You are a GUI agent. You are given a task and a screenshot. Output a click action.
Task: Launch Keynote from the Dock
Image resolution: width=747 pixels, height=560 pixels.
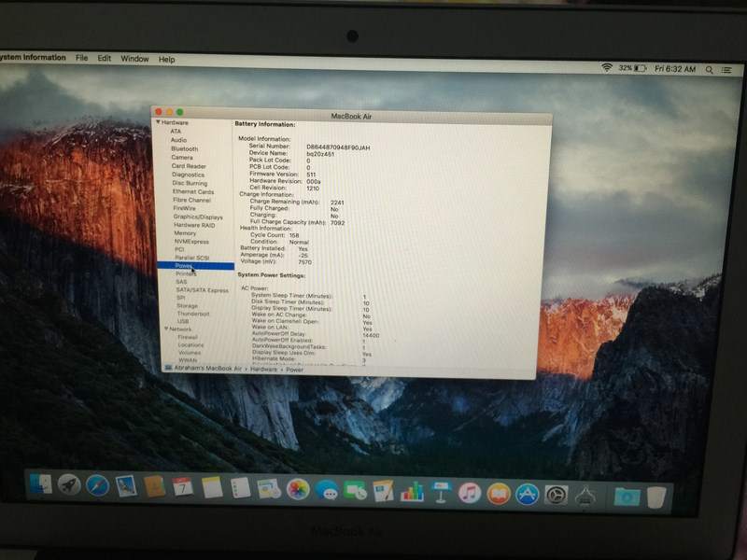click(x=441, y=493)
